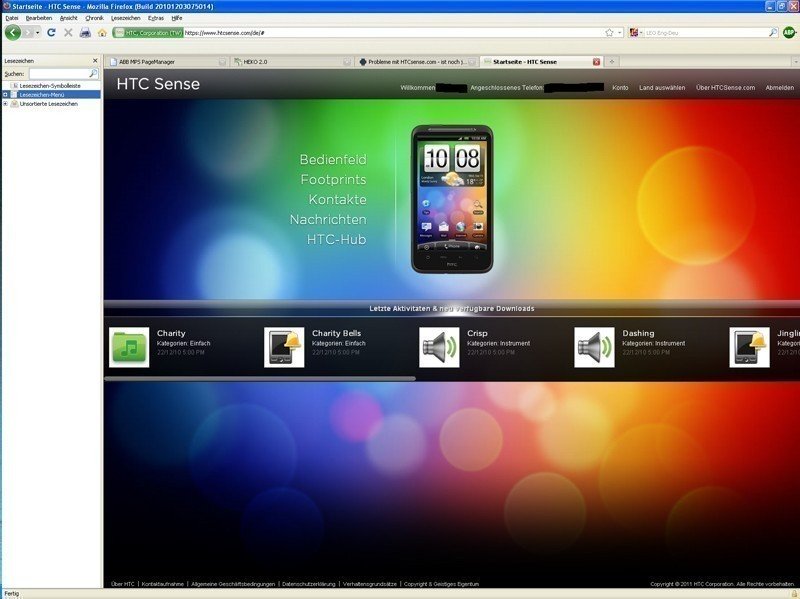Viewport: 800px width, 599px height.
Task: Click Land auswählen link
Action: [662, 88]
